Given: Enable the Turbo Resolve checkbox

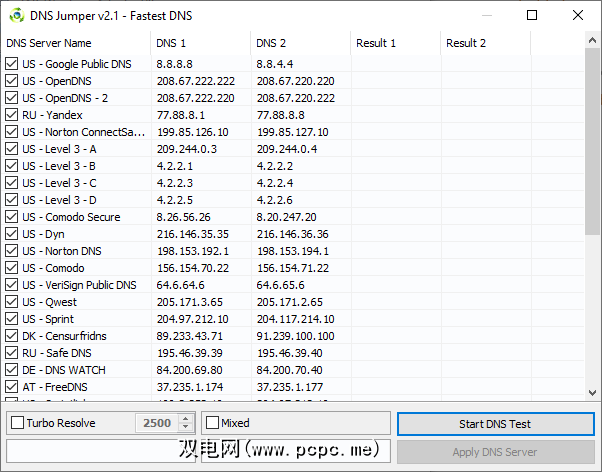Looking at the screenshot, I should point(17,423).
